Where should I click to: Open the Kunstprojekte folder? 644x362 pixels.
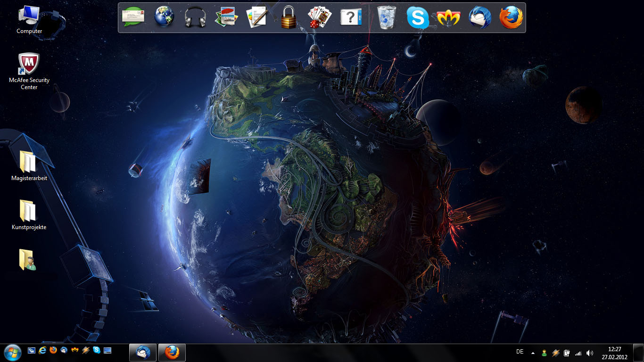[x=29, y=214]
